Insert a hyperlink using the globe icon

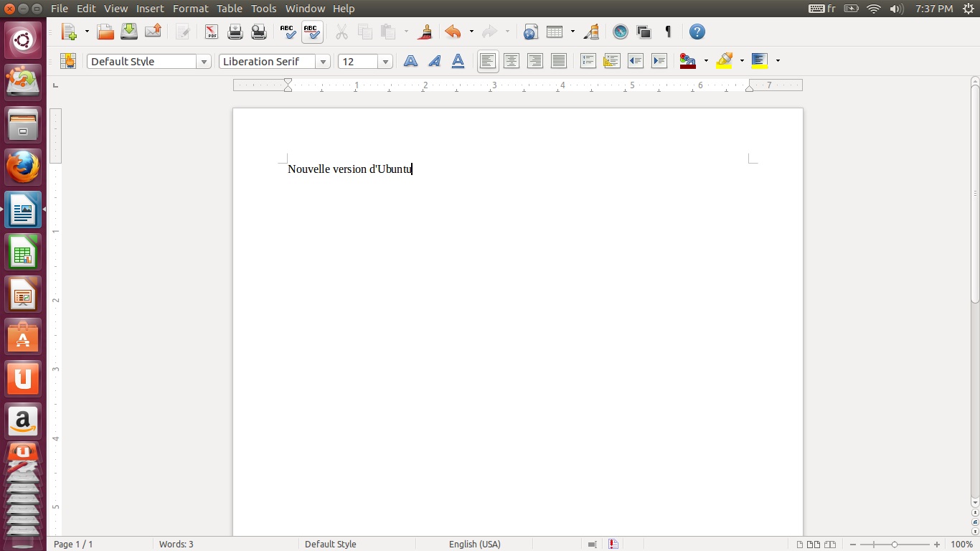(531, 32)
